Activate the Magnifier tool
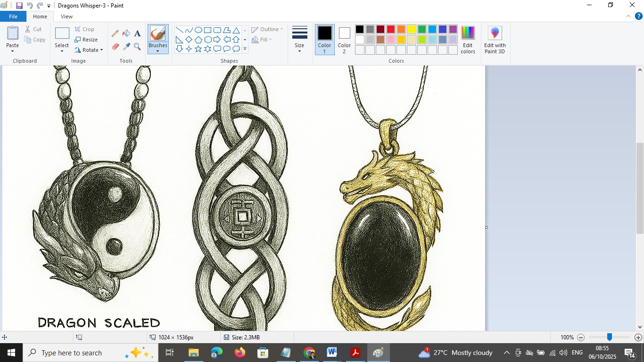Viewport: 644px width, 362px height. (x=138, y=47)
